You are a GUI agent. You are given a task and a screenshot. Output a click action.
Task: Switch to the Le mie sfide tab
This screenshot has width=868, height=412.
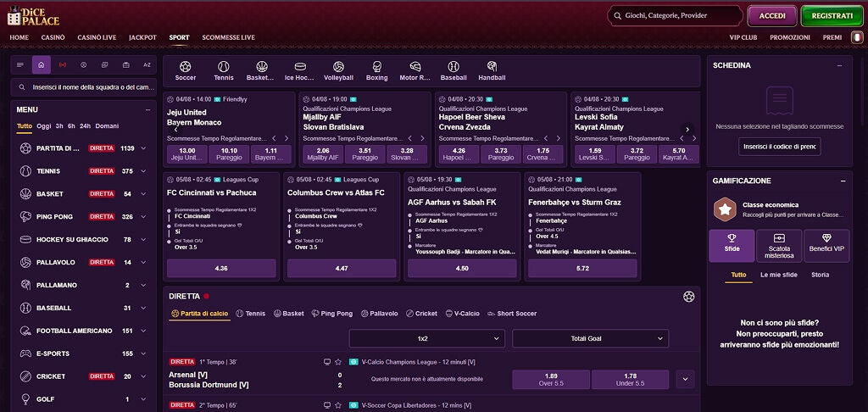(x=778, y=275)
